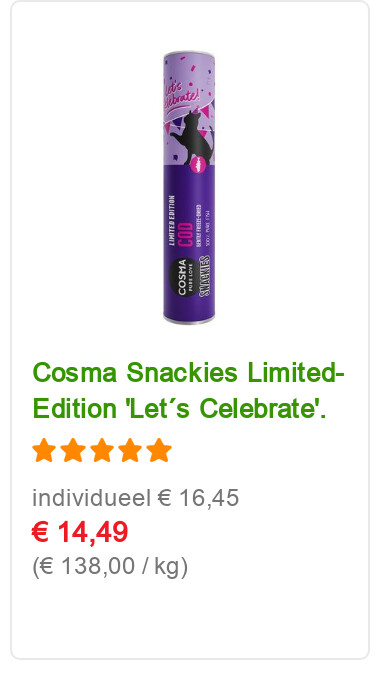Click the (€ 138,00 / kg) unit price

tap(110, 566)
